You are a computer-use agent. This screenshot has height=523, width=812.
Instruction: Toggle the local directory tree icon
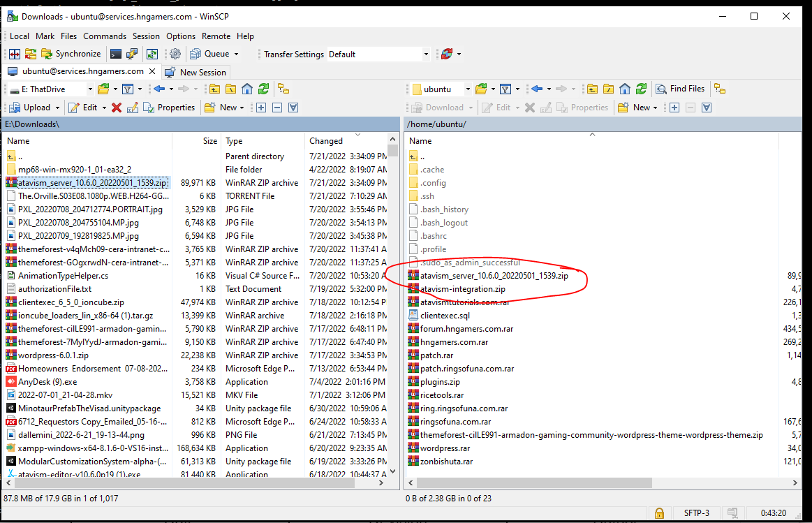click(x=283, y=89)
